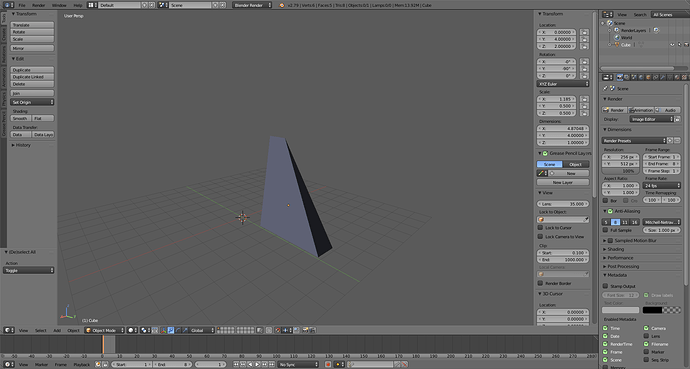
Task: Enable Marker metadata checkbox
Action: pos(646,352)
